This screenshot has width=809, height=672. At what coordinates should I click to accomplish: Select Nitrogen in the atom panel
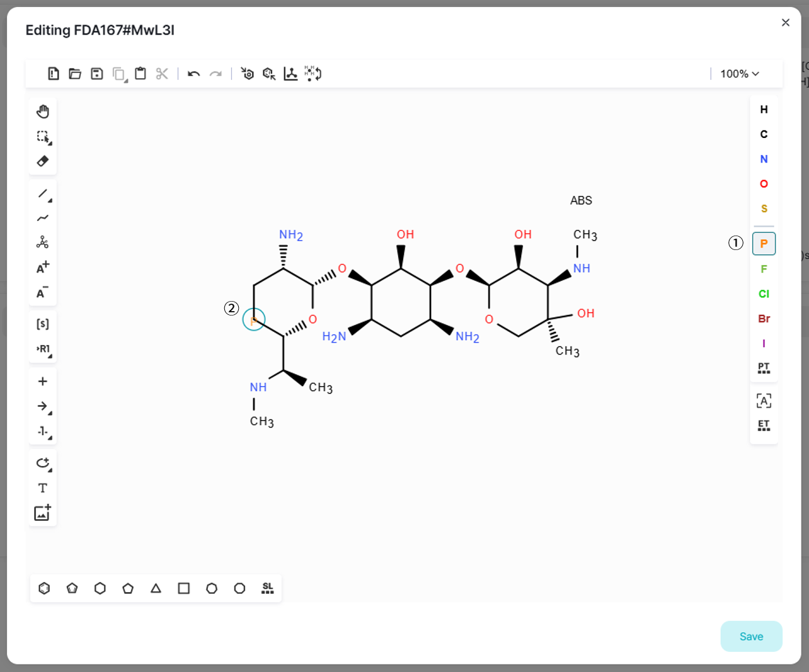click(764, 159)
